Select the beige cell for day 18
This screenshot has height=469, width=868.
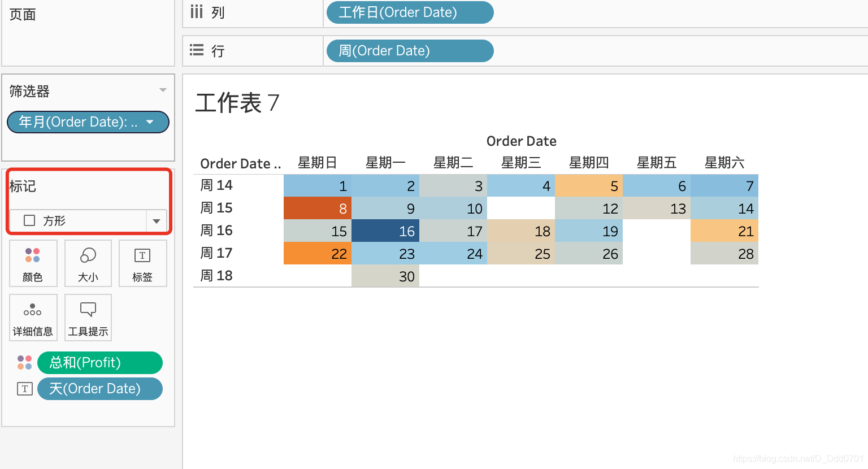coord(521,231)
